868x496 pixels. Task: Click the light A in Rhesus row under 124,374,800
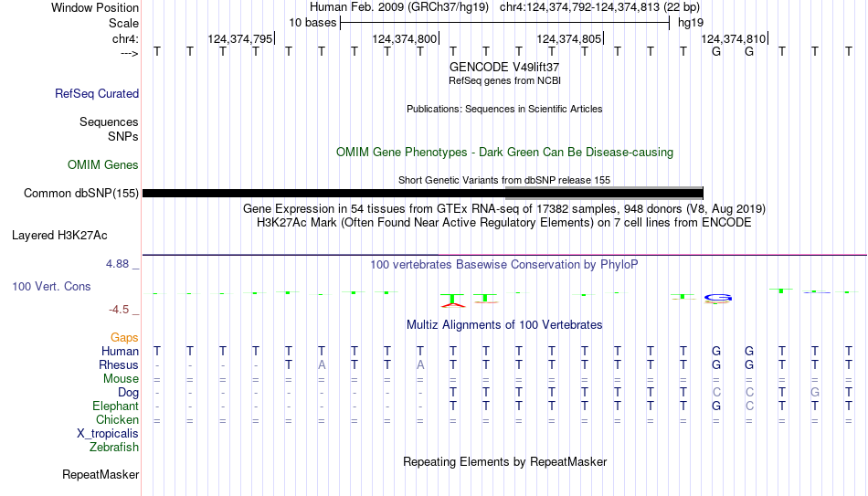[420, 364]
